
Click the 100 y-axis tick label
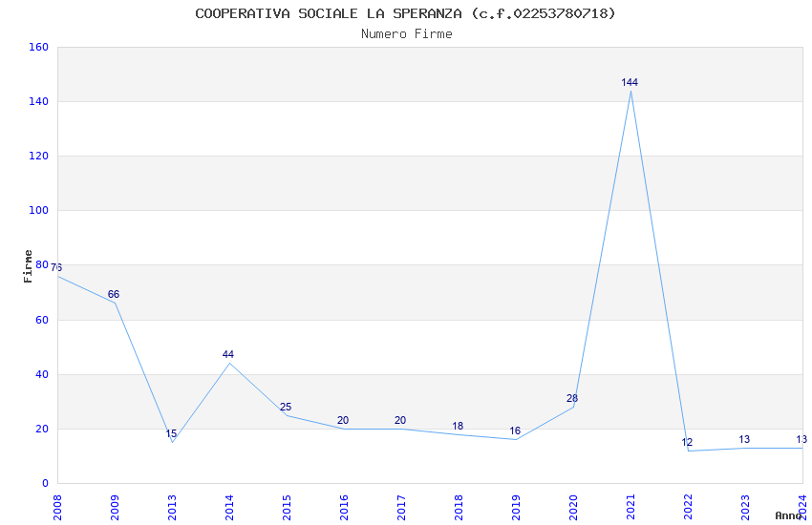[39, 210]
